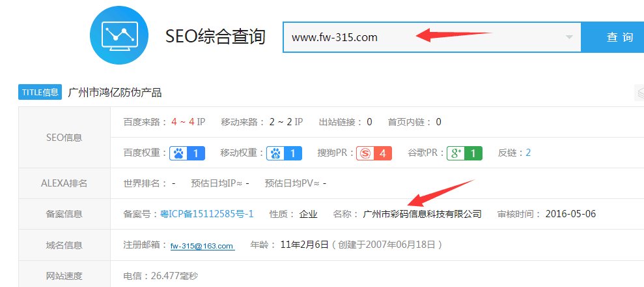644x287 pixels.
Task: Click the green 谷歌PR badge
Action: 464,153
